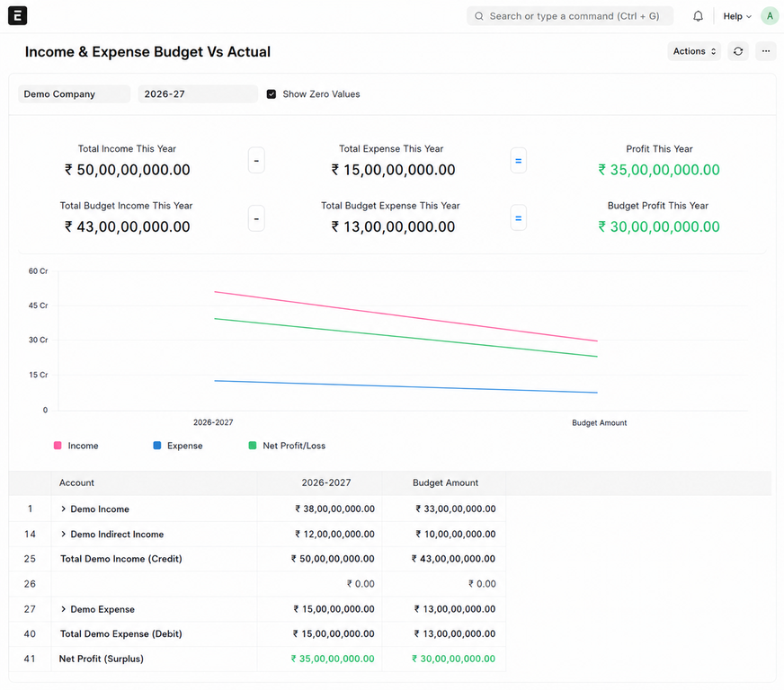This screenshot has height=690, width=784.
Task: Expand the Demo Income account row
Action: 64,509
